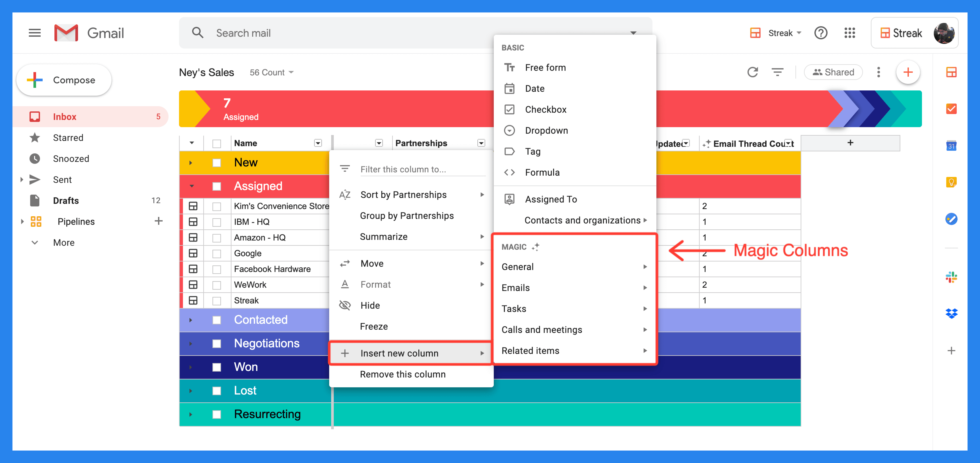Check the Assigned stage checkbox
The image size is (980, 463).
pos(216,186)
